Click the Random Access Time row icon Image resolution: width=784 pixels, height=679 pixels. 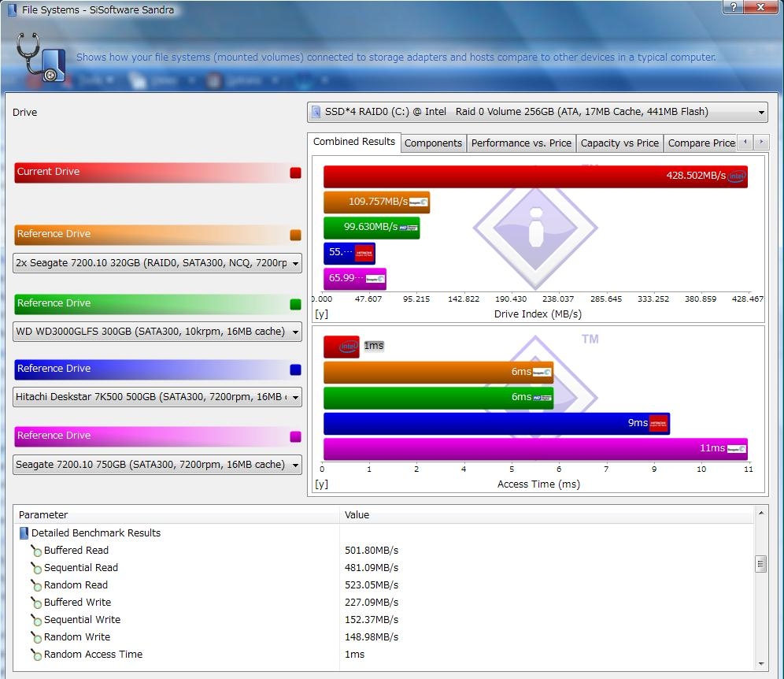36,655
